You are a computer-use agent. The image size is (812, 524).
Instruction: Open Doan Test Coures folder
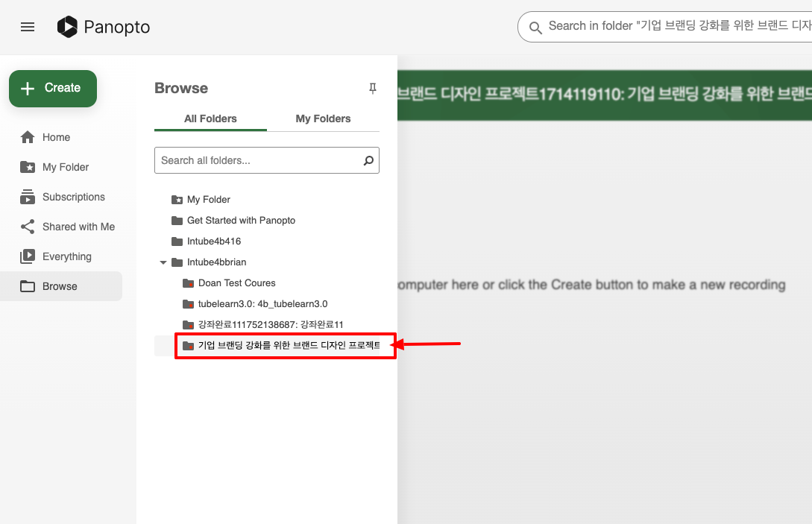click(x=236, y=283)
